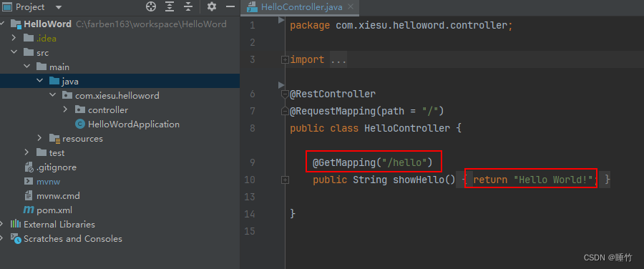The image size is (644, 269).
Task: Click the controller package folder icon
Action: coord(79,109)
